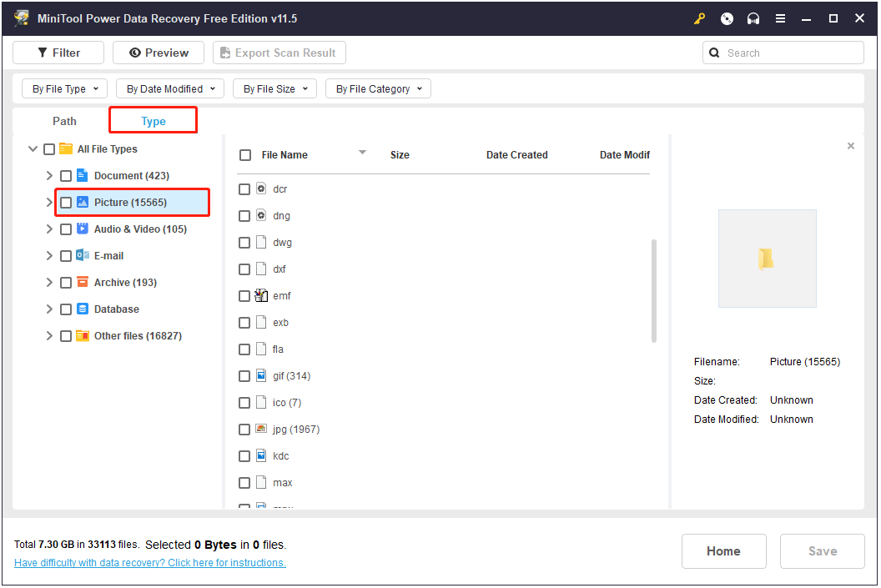Image resolution: width=881 pixels, height=588 pixels.
Task: Click the dng file type icon
Action: (x=261, y=215)
